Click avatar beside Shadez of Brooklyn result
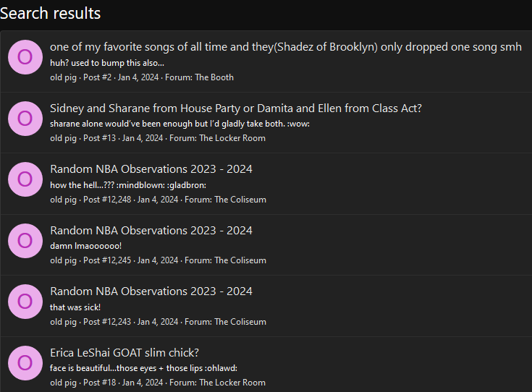The image size is (532, 392). 25,57
